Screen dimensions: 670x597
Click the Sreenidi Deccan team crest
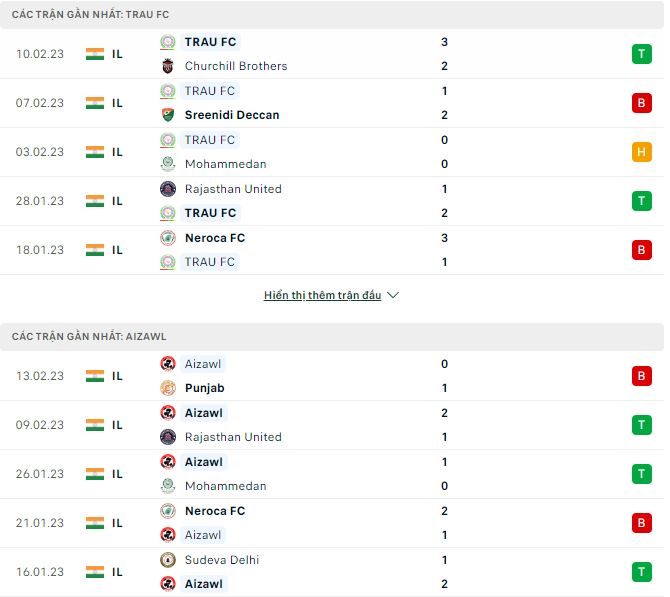pyautogui.click(x=167, y=115)
